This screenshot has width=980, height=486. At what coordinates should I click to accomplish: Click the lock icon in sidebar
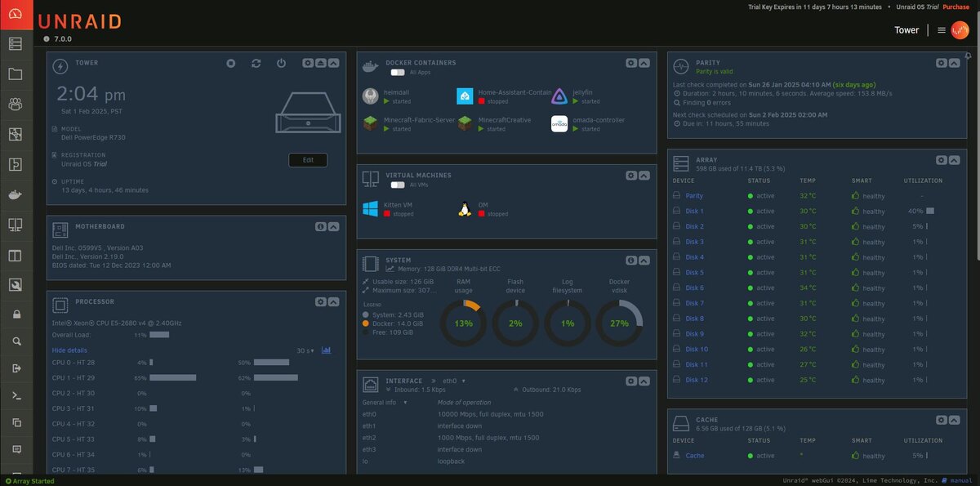(16, 314)
